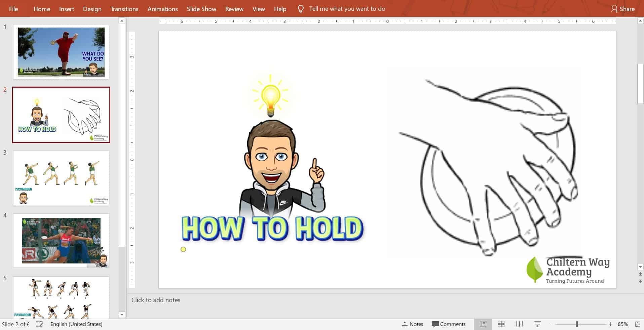
Task: Click the slide panel scroll down arrow
Action: point(122,315)
